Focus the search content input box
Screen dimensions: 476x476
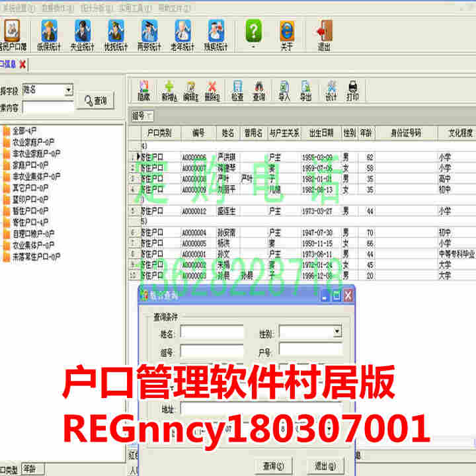tap(48, 108)
